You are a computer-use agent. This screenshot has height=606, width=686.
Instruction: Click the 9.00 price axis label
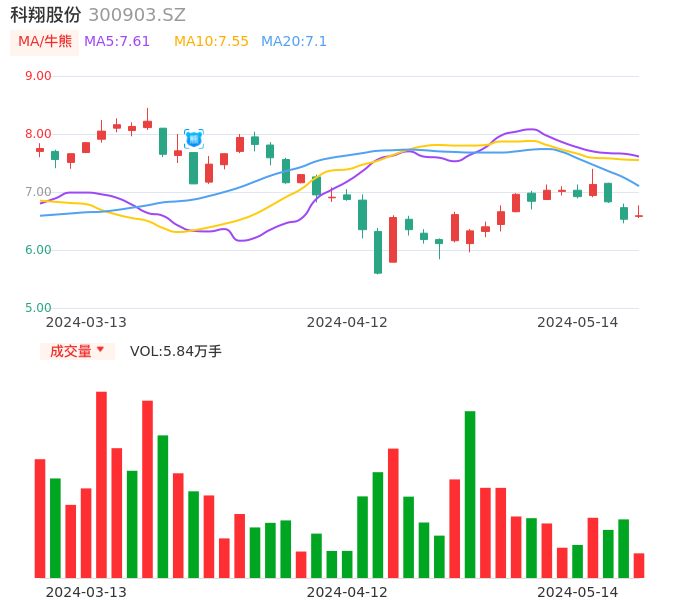click(x=38, y=76)
